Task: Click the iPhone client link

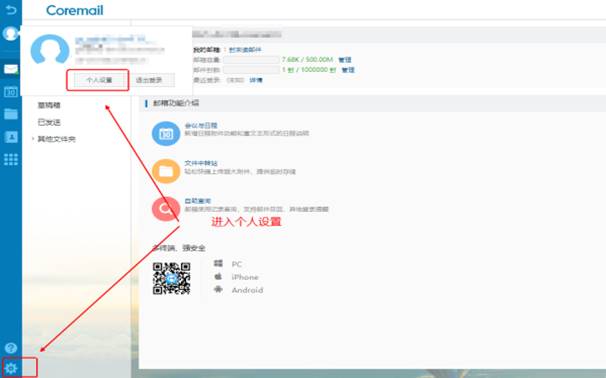Action: point(245,277)
